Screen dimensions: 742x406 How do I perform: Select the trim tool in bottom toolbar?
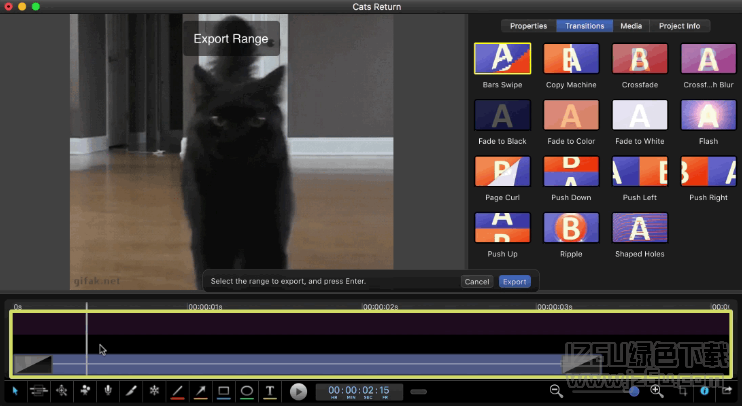[39, 391]
